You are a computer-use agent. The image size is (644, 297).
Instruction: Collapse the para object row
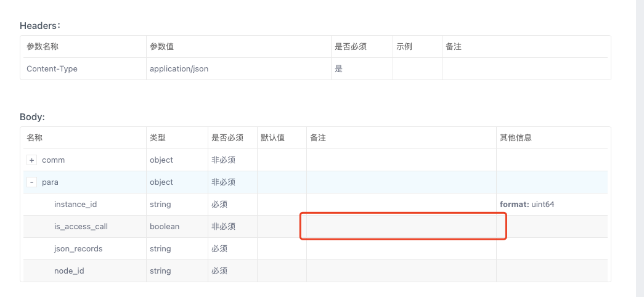pyautogui.click(x=32, y=182)
